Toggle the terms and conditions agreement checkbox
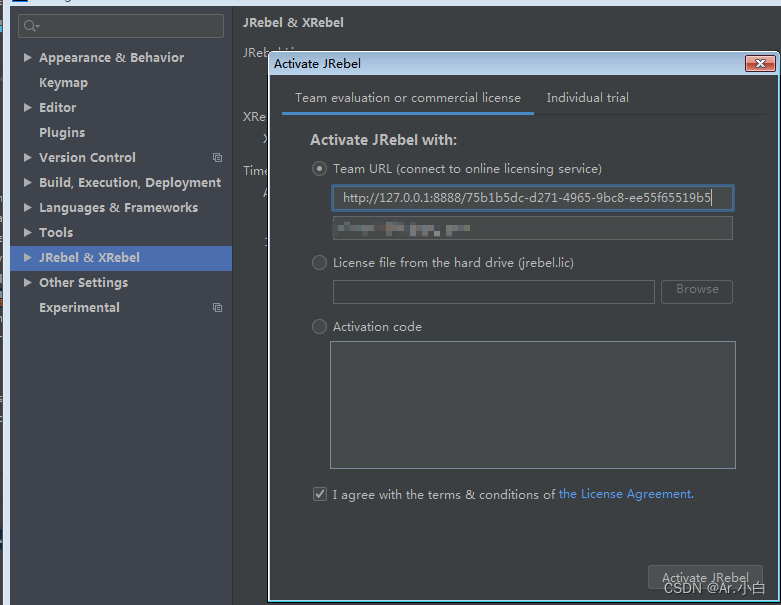 point(320,494)
